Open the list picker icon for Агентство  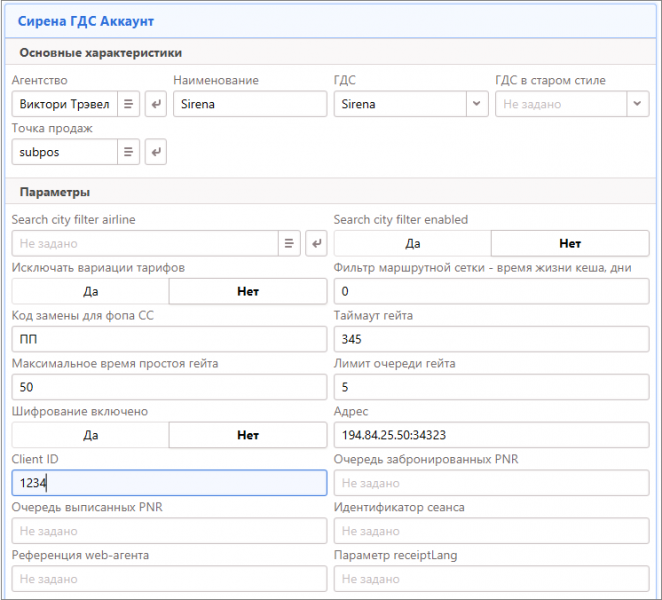pos(128,104)
